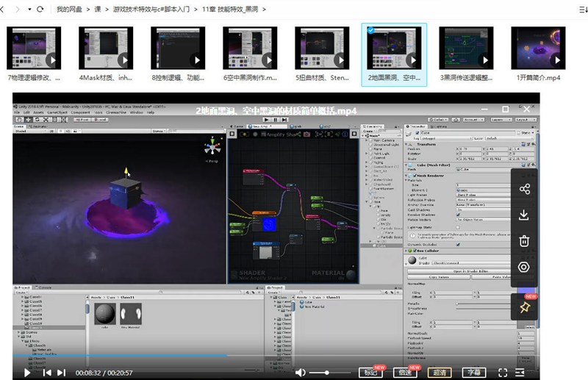Pin the player with the pushpin icon
The width and height of the screenshot is (588, 380).
(x=525, y=307)
